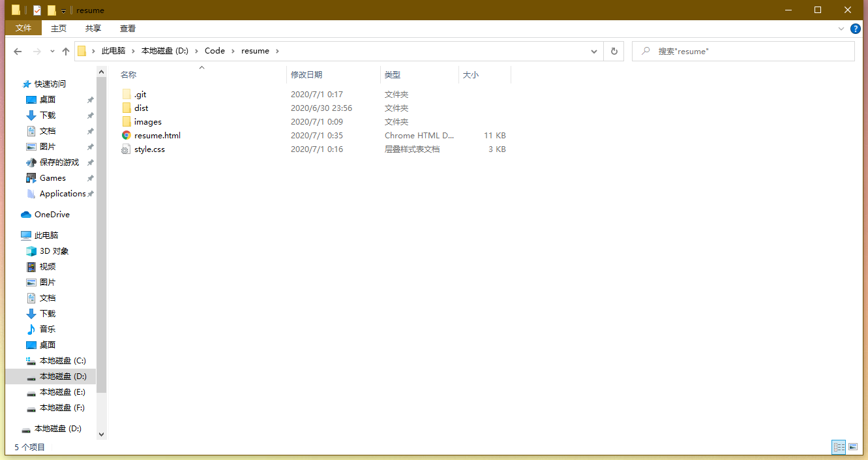Navigate to 此电脑 breadcrumb
The width and height of the screenshot is (868, 460).
coord(113,51)
